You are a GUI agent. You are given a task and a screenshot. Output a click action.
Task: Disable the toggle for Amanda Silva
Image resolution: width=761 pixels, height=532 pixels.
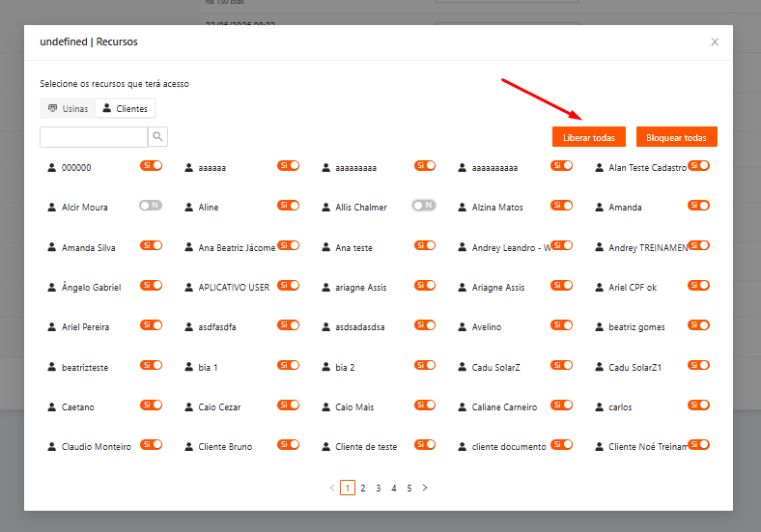[x=151, y=245]
